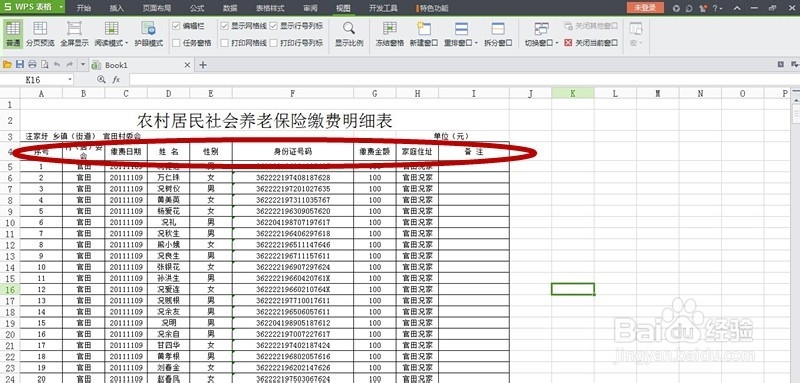800x383 pixels.
Task: Click the 未登录 not logged in button
Action: [x=645, y=8]
